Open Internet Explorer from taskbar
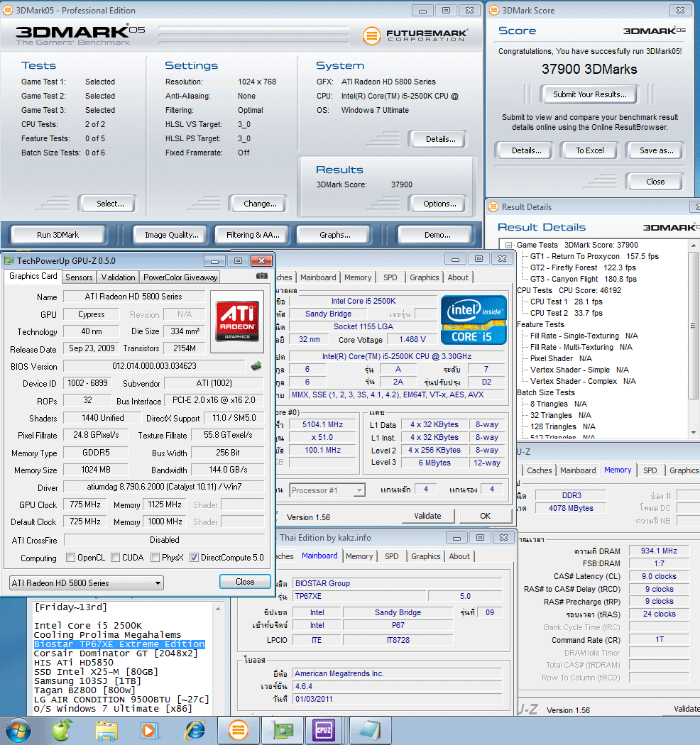The height and width of the screenshot is (745, 700). (195, 731)
